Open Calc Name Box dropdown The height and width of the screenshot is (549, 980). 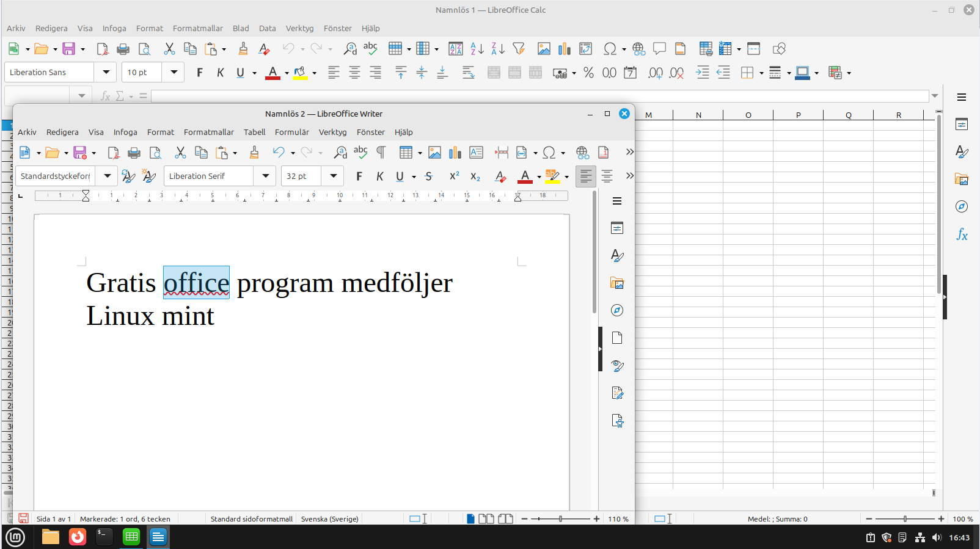pos(82,96)
